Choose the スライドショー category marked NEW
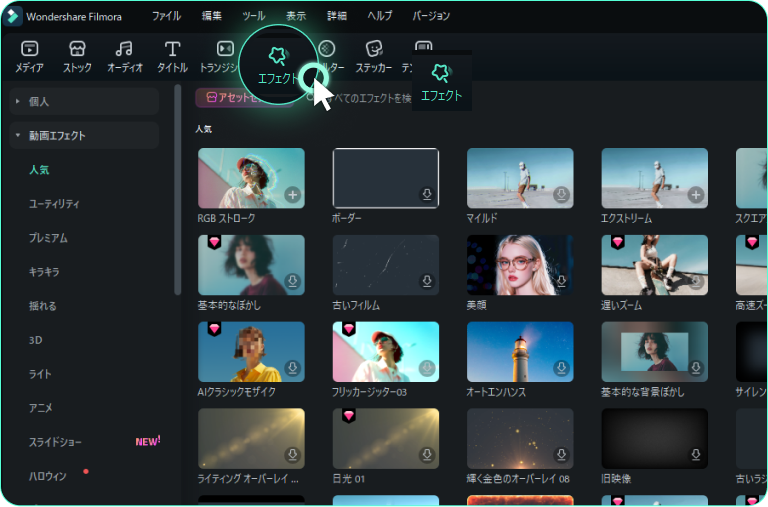This screenshot has height=507, width=768. click(56, 442)
